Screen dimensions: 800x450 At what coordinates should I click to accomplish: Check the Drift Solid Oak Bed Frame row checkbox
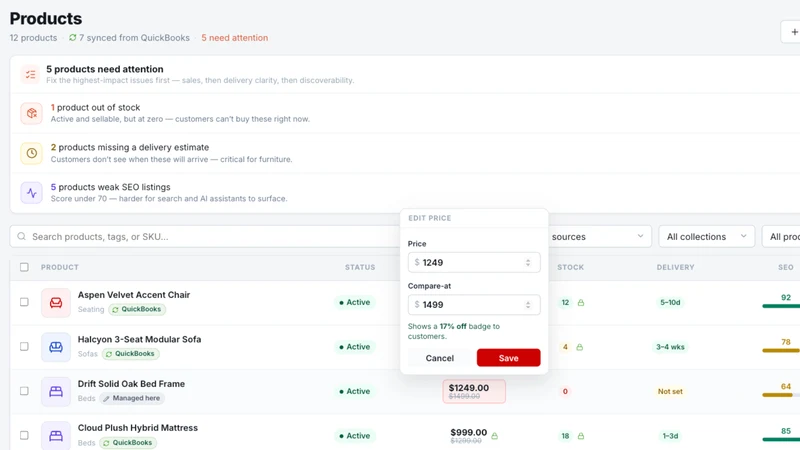(x=24, y=391)
